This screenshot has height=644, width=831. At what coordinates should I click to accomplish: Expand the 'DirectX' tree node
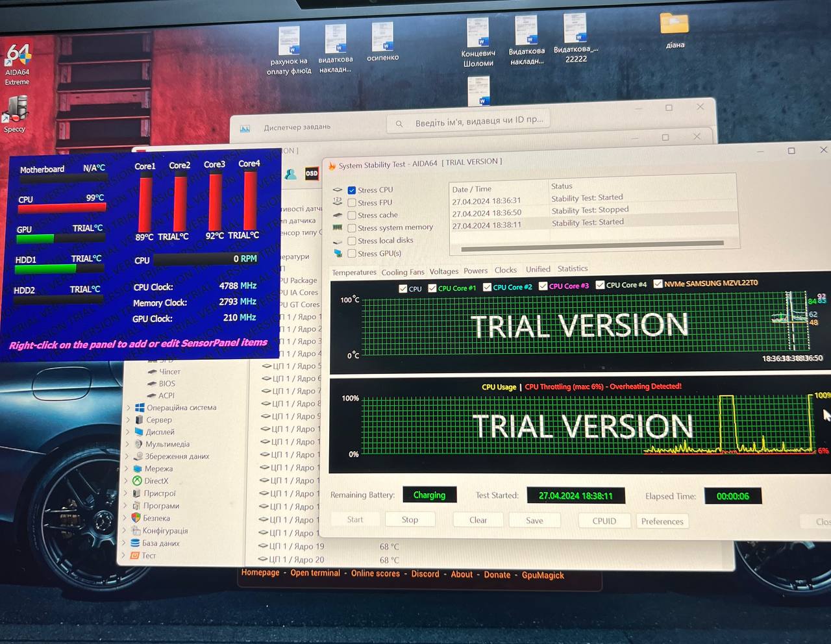click(127, 481)
